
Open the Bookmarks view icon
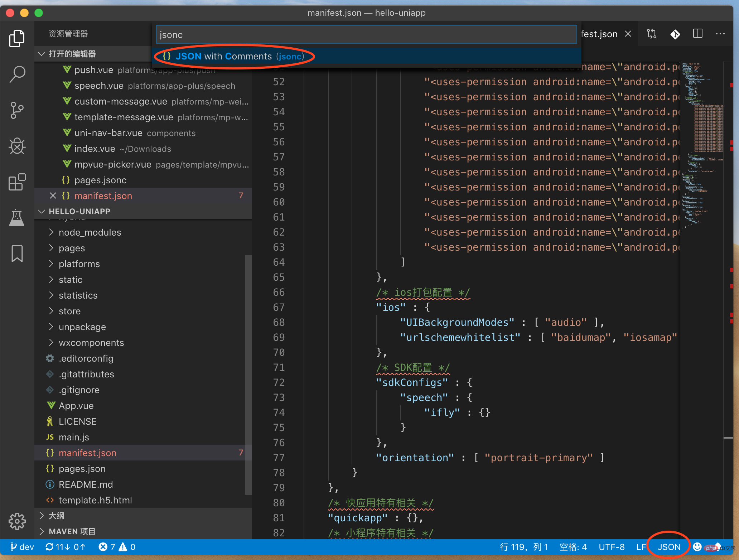pos(17,254)
